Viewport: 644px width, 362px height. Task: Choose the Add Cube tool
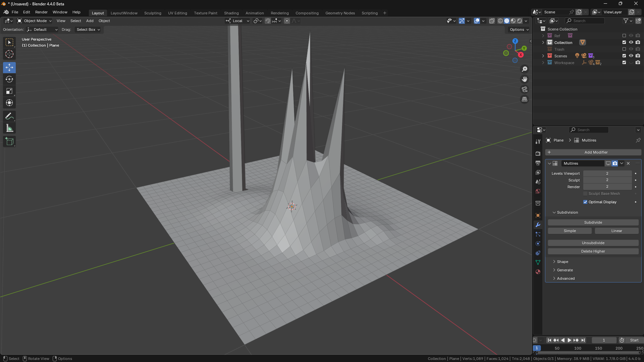(x=9, y=142)
